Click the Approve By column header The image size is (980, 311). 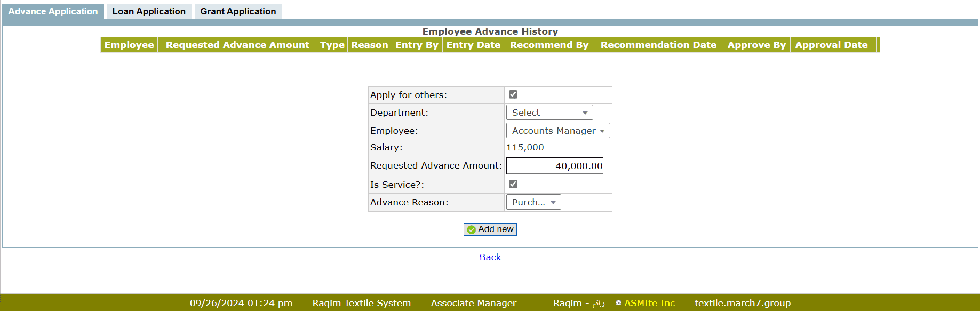pos(756,45)
